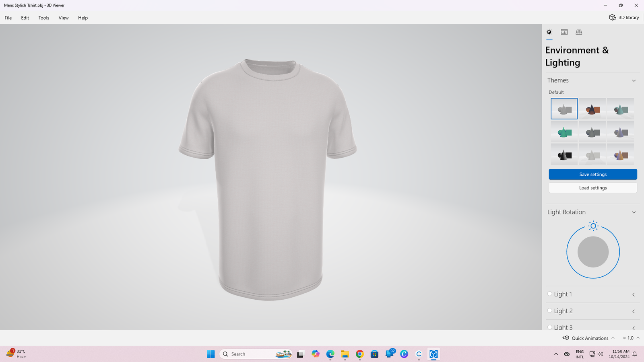This screenshot has width=644, height=362.
Task: Open the View menu
Action: pos(64,18)
